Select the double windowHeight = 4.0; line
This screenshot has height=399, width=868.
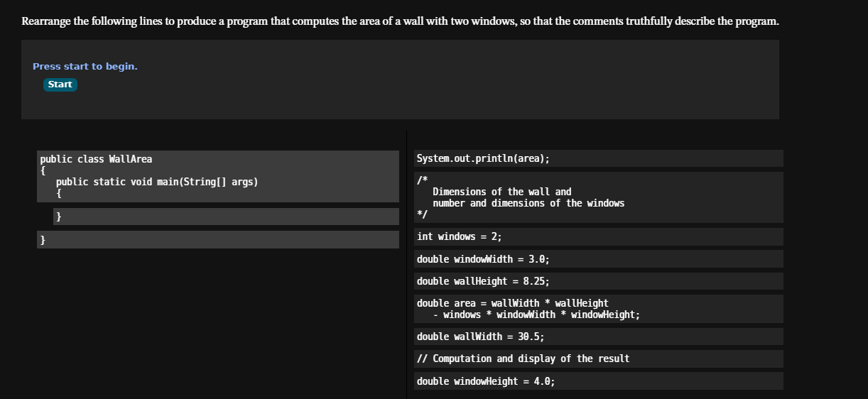[598, 381]
